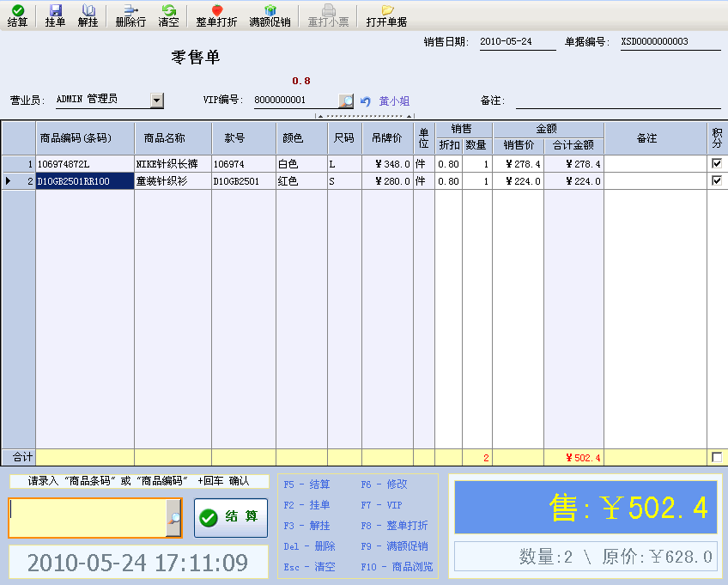This screenshot has height=585, width=728.
Task: Click the Del - 删除 shortcut label
Action: (309, 546)
